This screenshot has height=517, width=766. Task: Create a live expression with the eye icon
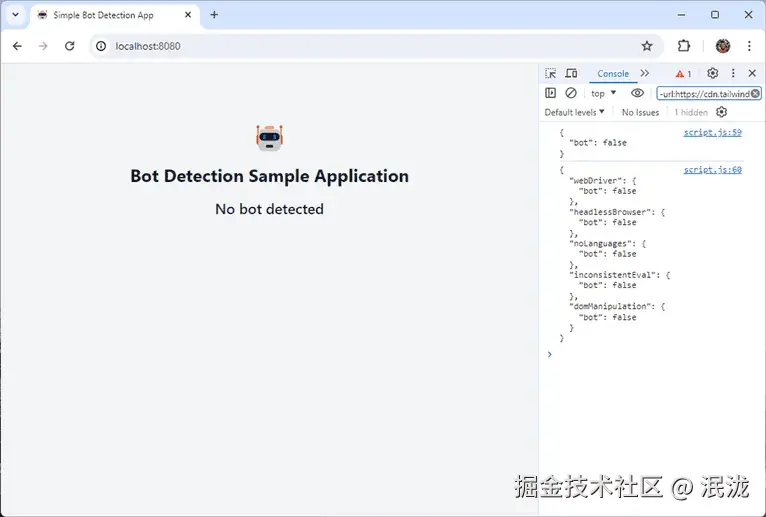637,93
